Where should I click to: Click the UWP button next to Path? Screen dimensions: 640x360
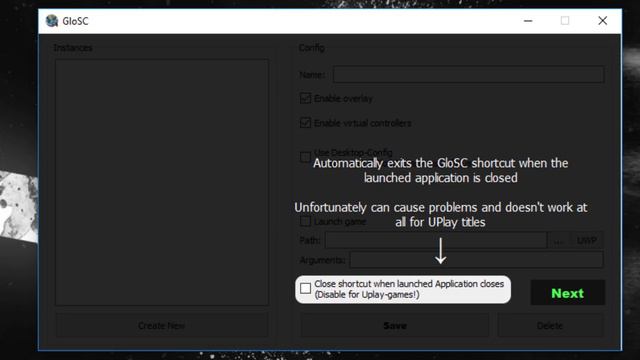pos(587,240)
